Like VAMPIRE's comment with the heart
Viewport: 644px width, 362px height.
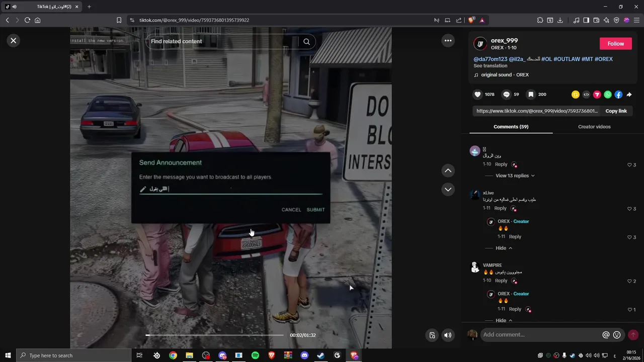coord(629,281)
